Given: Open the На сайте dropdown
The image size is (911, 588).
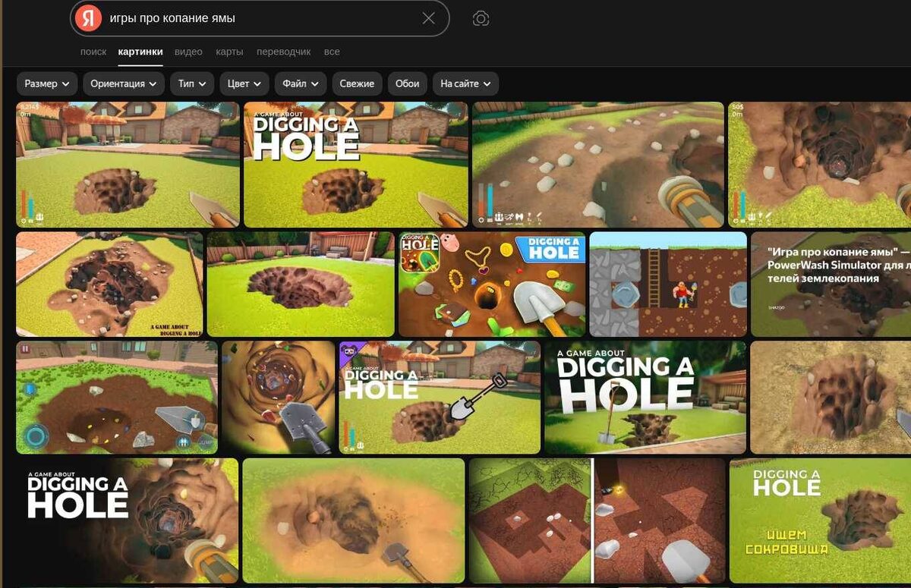Looking at the screenshot, I should 465,83.
